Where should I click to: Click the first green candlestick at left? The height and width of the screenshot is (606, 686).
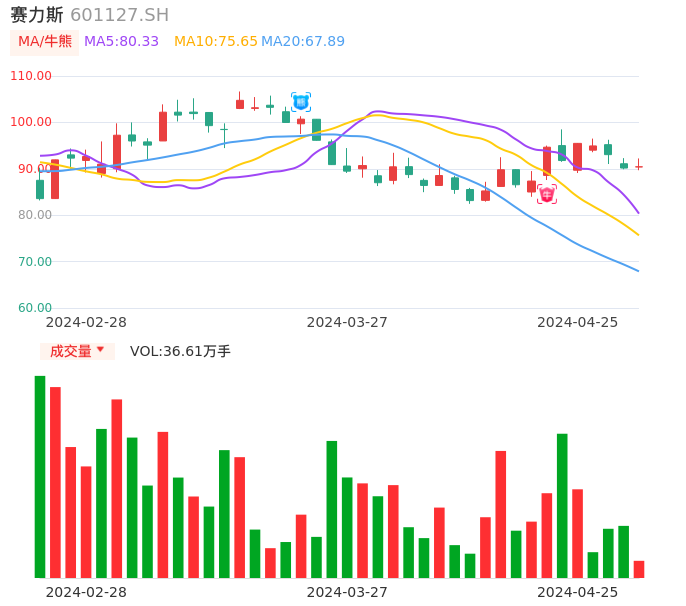point(40,189)
